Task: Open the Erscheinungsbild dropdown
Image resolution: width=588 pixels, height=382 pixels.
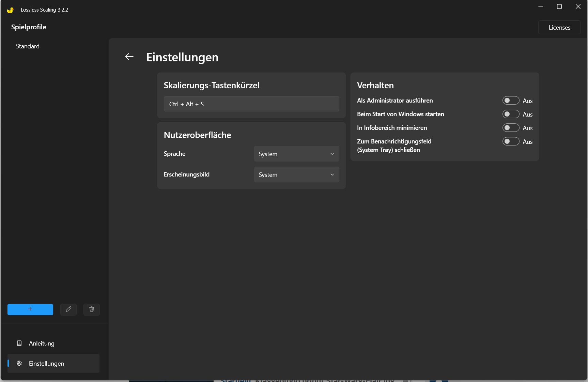Action: pos(296,175)
